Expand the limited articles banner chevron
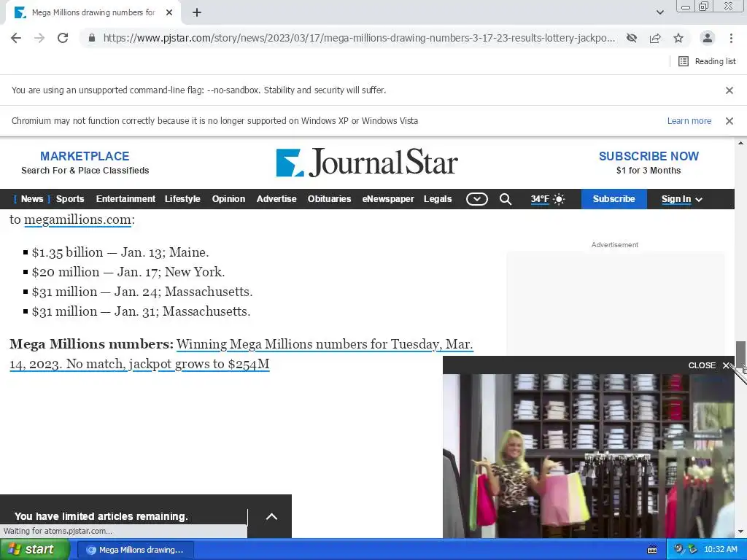Viewport: 747px width, 560px height. click(271, 517)
